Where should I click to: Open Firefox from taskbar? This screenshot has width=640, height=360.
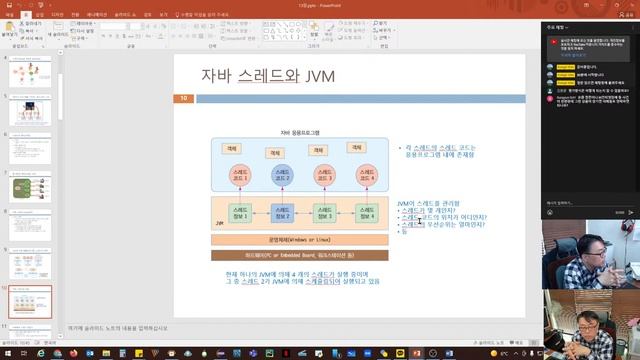click(73, 353)
